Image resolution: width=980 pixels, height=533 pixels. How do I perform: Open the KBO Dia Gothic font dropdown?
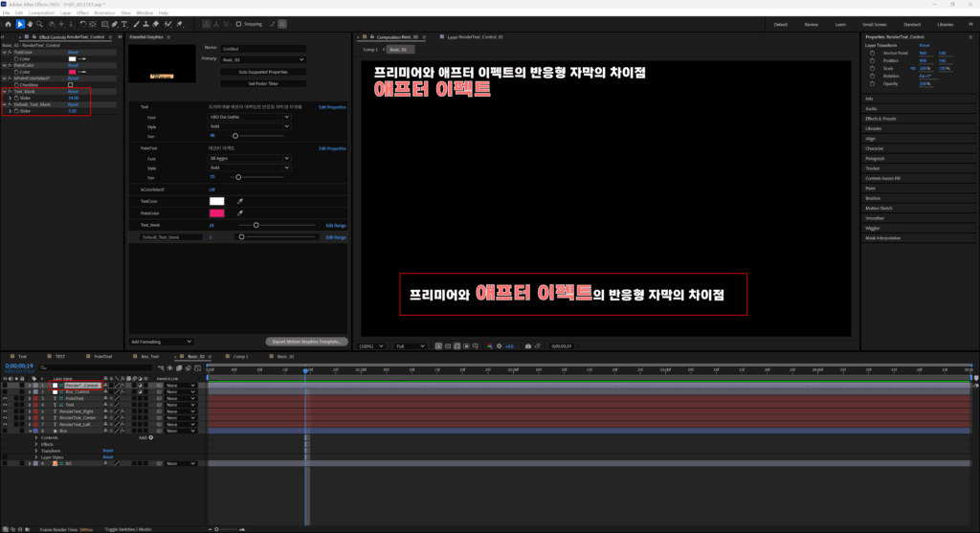point(249,117)
